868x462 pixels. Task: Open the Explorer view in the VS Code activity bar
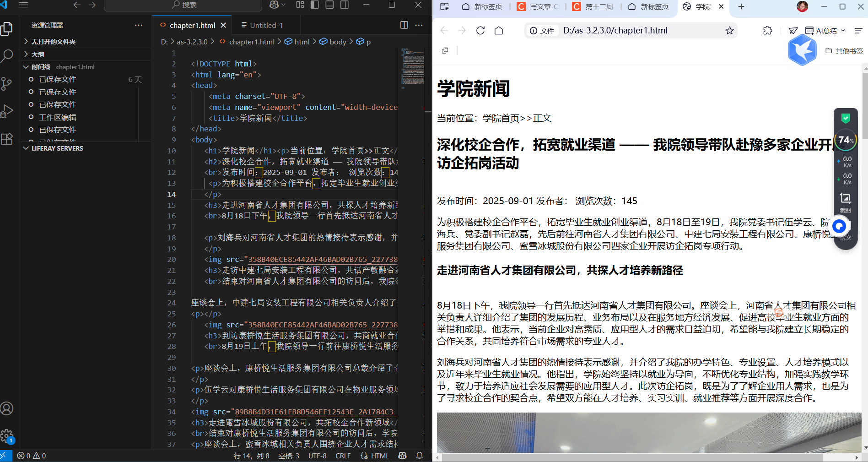(x=7, y=29)
